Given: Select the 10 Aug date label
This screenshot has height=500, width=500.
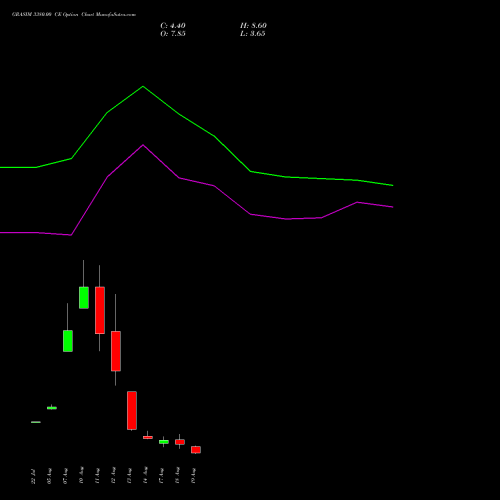Looking at the screenshot, I should (81, 476).
